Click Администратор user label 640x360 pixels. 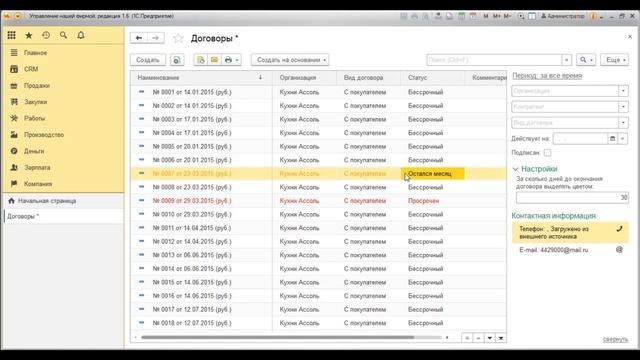[563, 16]
